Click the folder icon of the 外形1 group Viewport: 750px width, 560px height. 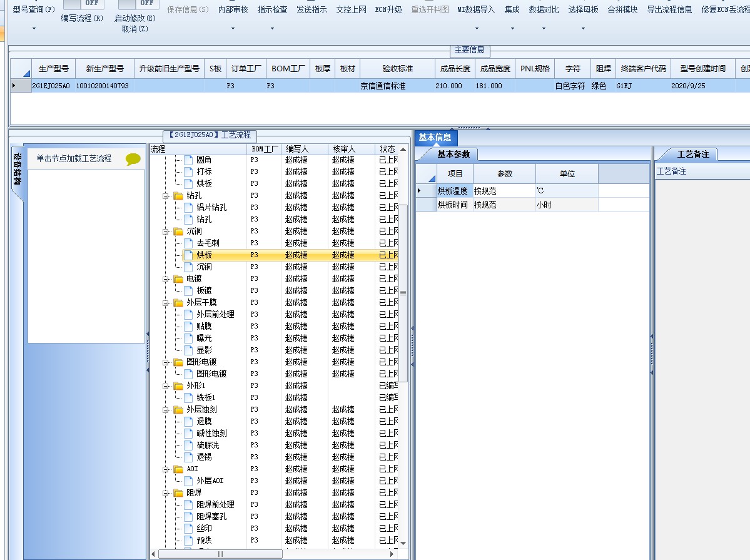[x=178, y=386]
